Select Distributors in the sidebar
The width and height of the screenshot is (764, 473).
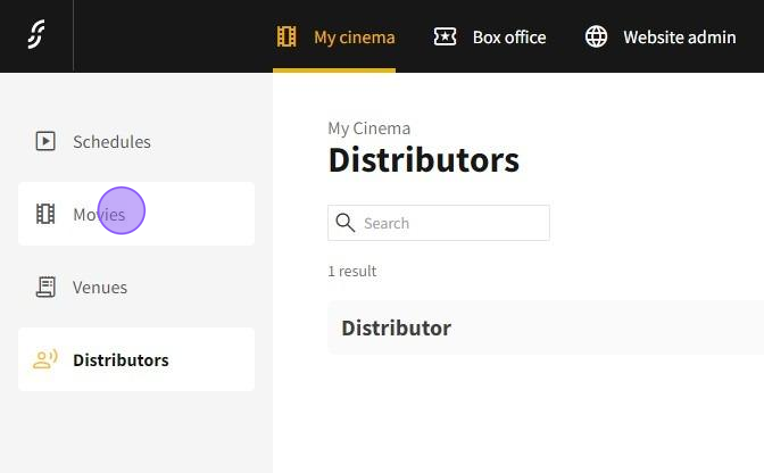coord(121,360)
